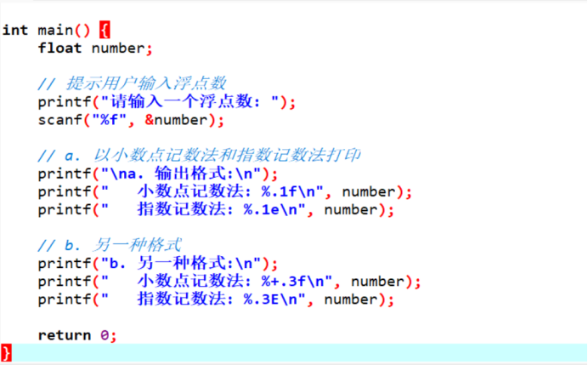Image resolution: width=588 pixels, height=365 pixels.
Task: Click the printf line containing '%.3E\n'
Action: click(216, 299)
